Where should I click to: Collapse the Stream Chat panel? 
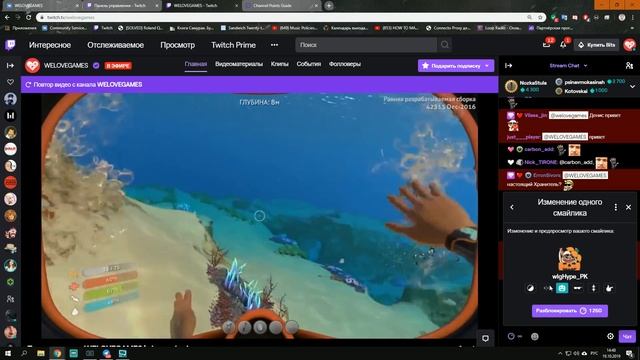click(509, 65)
